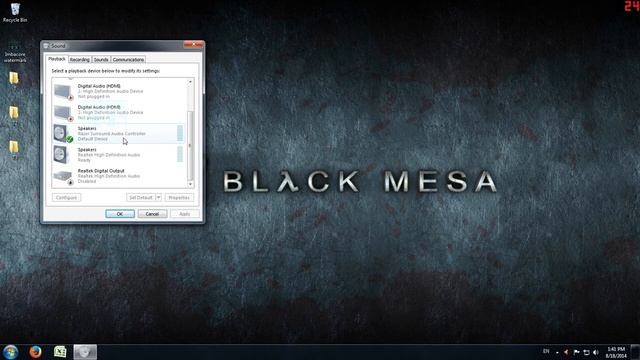Click the first Digital Audio (HDMI) device icon

click(x=63, y=91)
